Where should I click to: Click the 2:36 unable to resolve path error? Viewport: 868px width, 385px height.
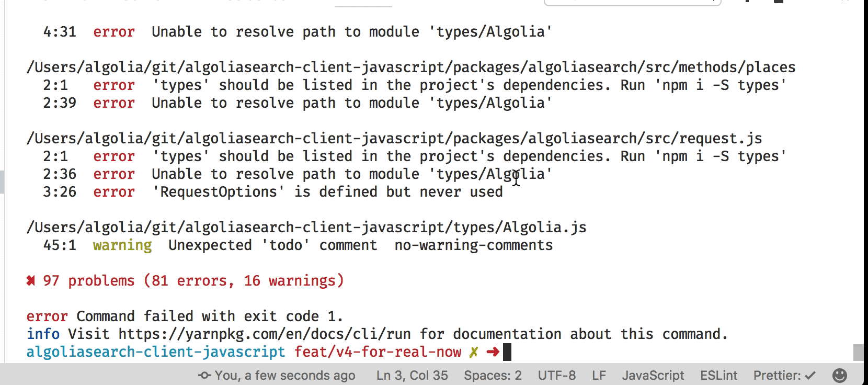(x=298, y=174)
